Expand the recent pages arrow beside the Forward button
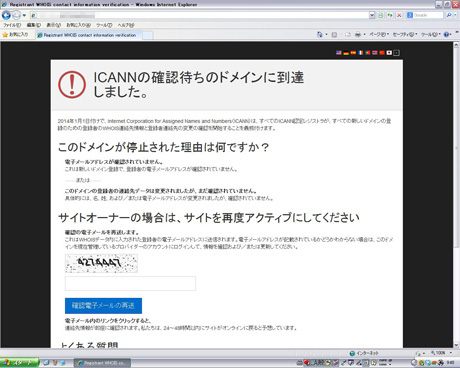This screenshot has width=460, height=368. pyautogui.click(x=24, y=16)
